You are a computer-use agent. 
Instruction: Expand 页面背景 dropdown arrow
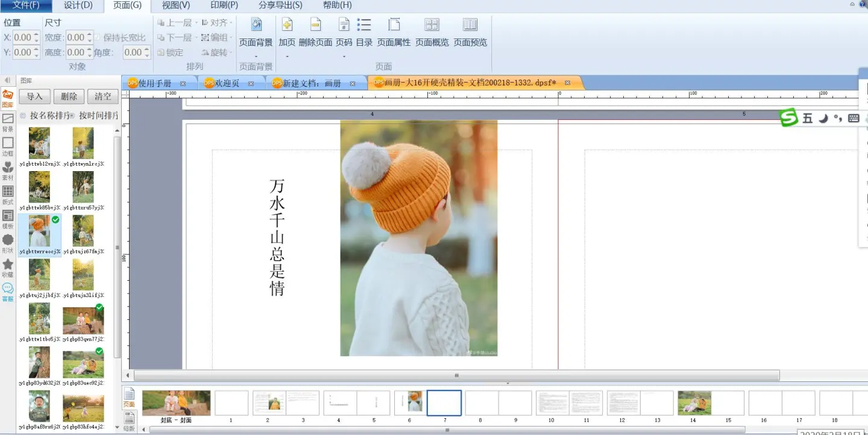coord(256,57)
